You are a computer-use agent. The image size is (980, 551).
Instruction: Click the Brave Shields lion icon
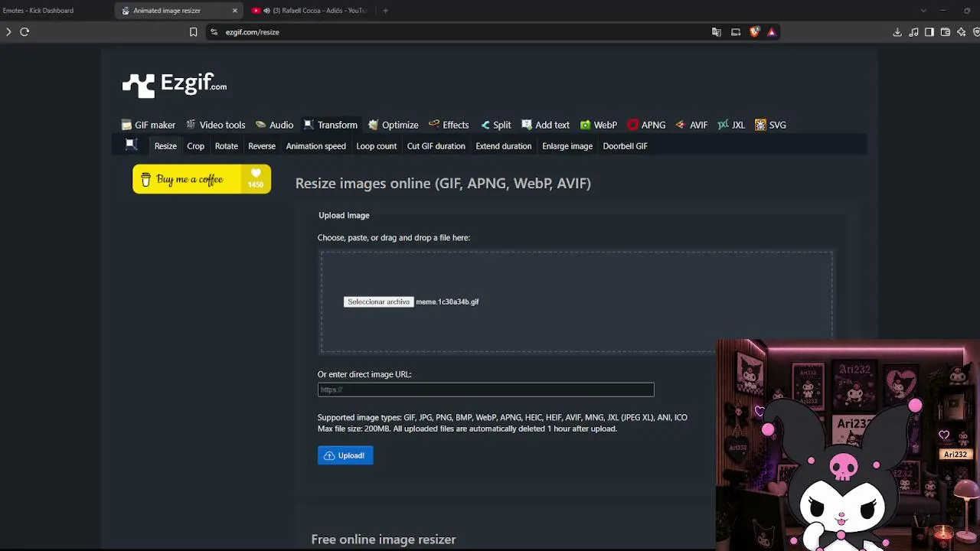click(754, 32)
